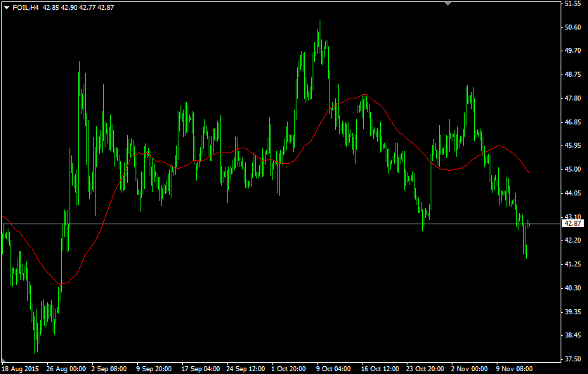Viewport: 588px width, 374px height.
Task: Click the price scale value 44.05
Action: (573, 193)
